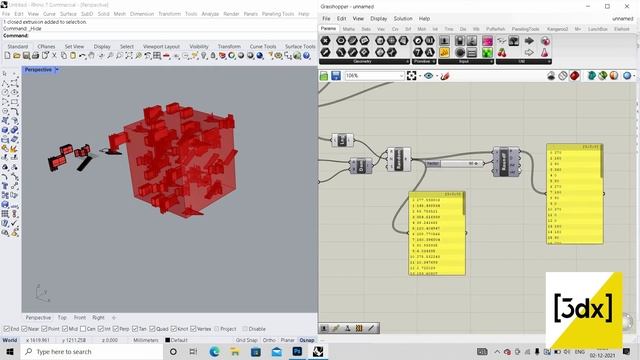Print using the printer icon in Rhino
This screenshot has height=360, width=640.
tap(35, 56)
